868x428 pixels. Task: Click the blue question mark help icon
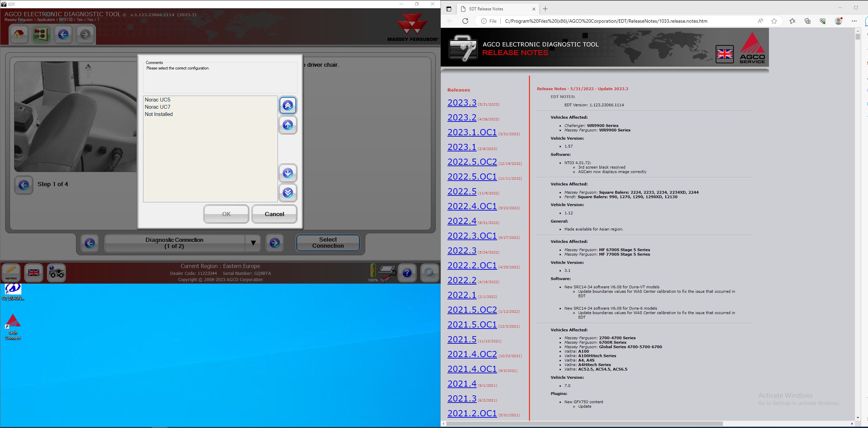point(407,273)
